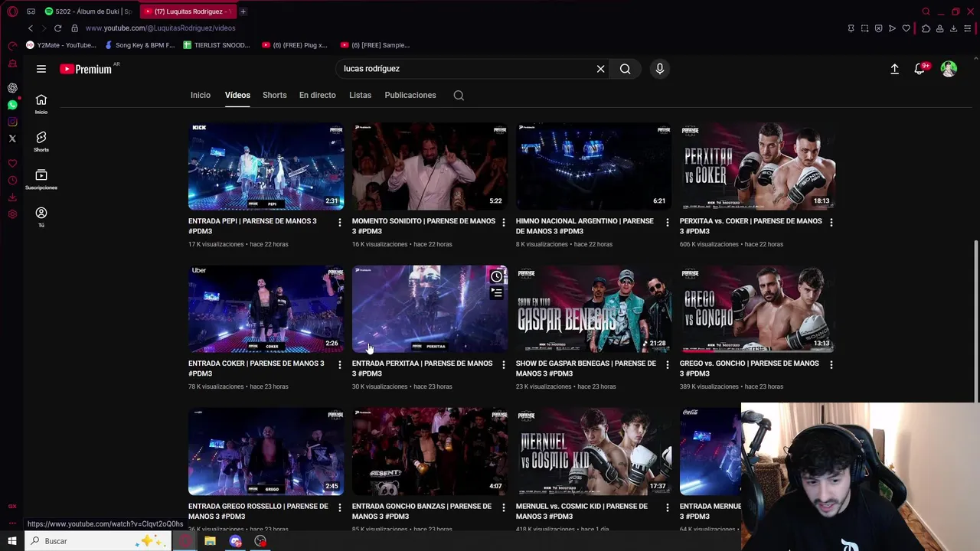Open options menu for ENTRADA GREGO ROSSELLO
Viewport: 980px width, 551px height.
click(x=340, y=508)
